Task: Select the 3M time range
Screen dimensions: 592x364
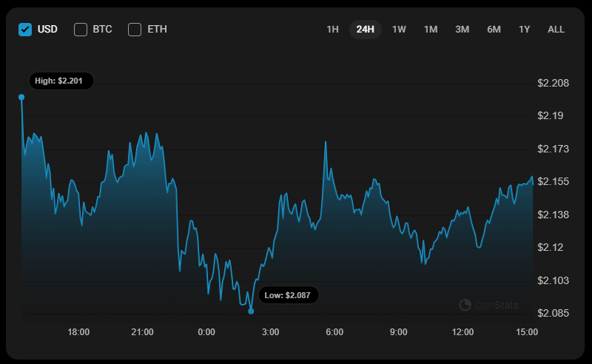Action: click(x=462, y=30)
